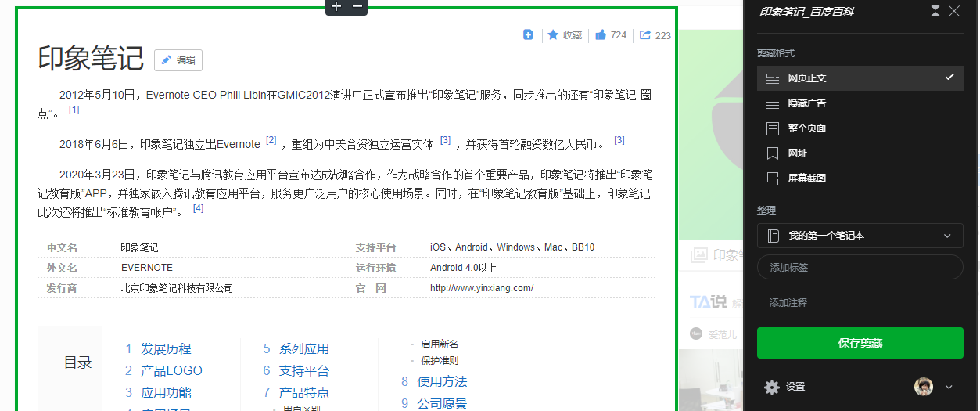Open the 保护准则 subsection link

(440, 361)
